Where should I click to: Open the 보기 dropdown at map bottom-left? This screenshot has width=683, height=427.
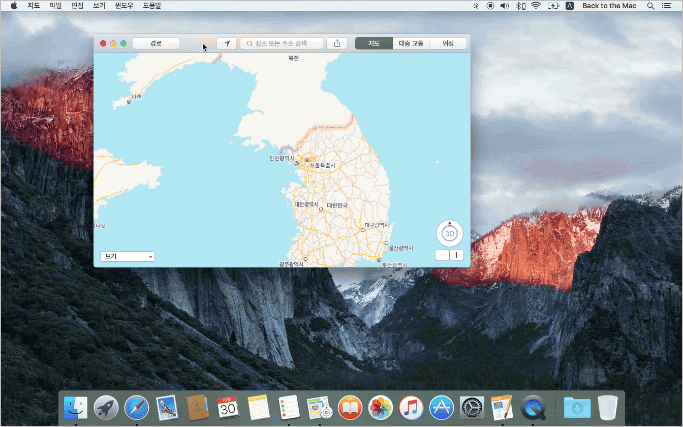point(127,256)
